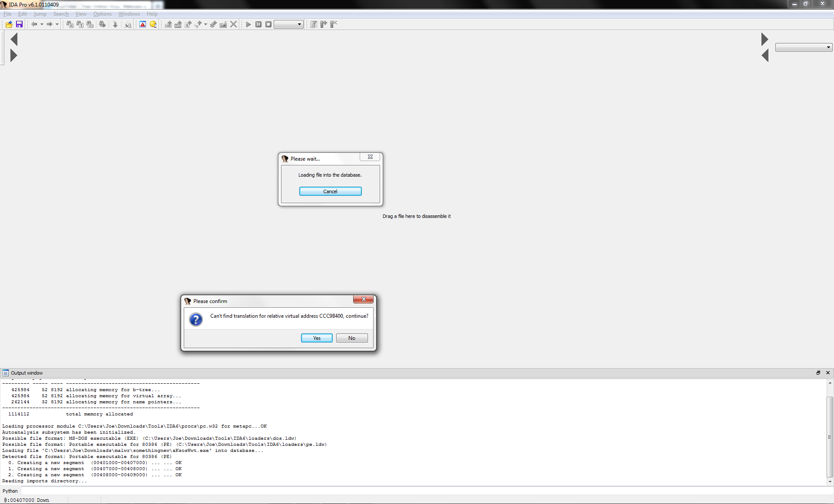Click the search next binoculars icon

point(102,24)
